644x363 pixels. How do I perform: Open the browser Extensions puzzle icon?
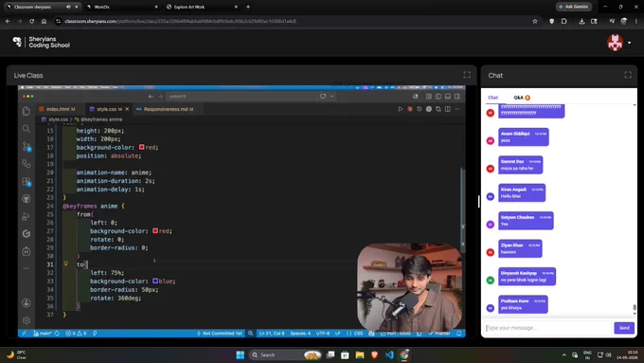(563, 21)
